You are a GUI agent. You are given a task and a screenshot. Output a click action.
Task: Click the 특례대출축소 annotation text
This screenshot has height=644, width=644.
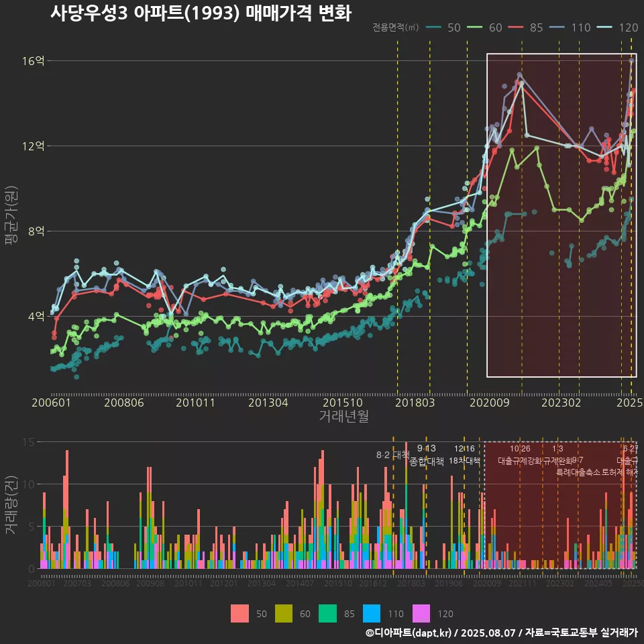coord(578,472)
